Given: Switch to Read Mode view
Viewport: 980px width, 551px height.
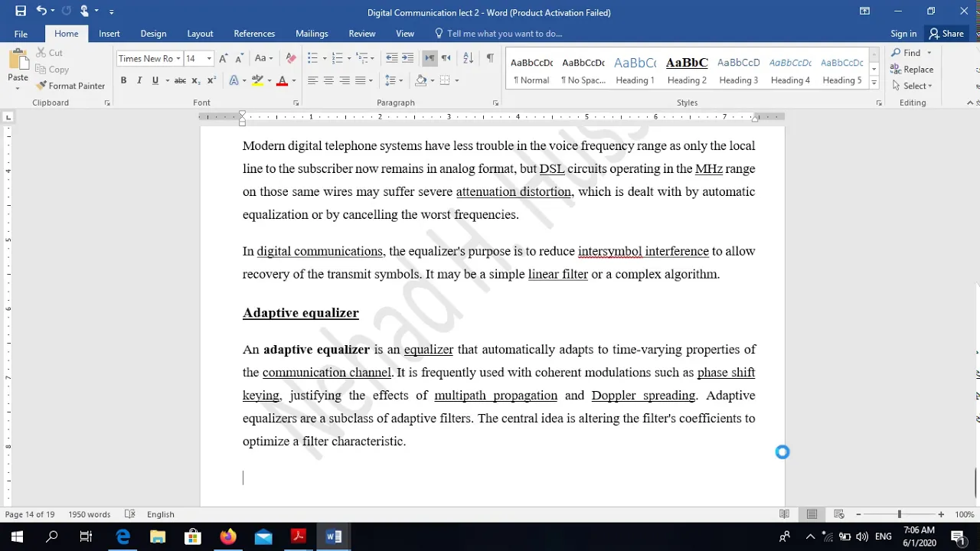Looking at the screenshot, I should 785,514.
